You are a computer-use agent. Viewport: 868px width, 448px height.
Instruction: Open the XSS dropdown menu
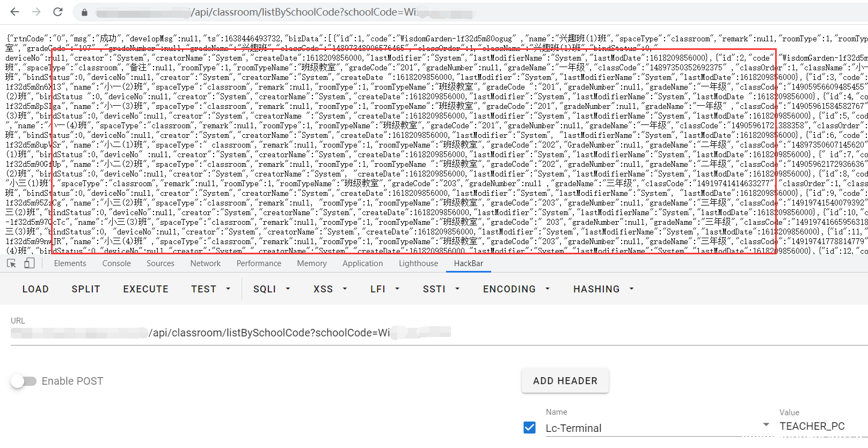pyautogui.click(x=330, y=289)
